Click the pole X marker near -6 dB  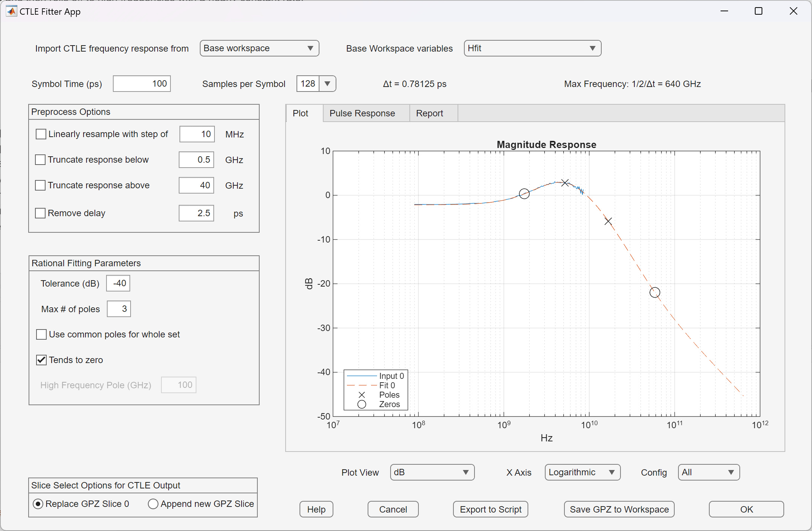pyautogui.click(x=608, y=221)
